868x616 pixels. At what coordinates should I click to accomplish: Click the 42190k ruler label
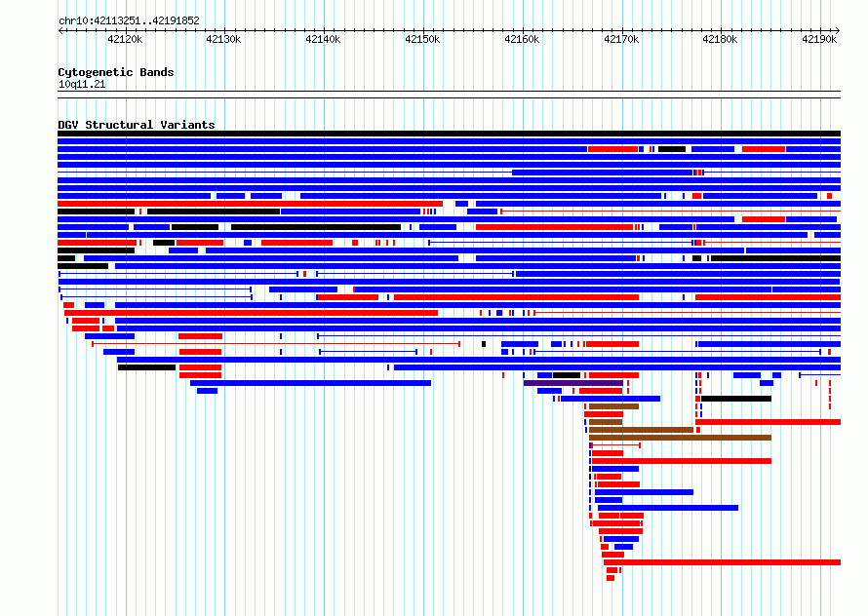click(819, 39)
